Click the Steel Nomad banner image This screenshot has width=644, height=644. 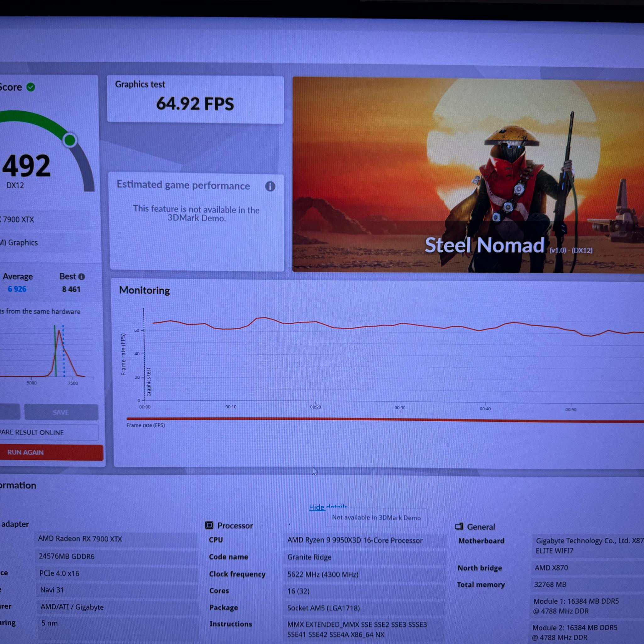click(x=468, y=175)
